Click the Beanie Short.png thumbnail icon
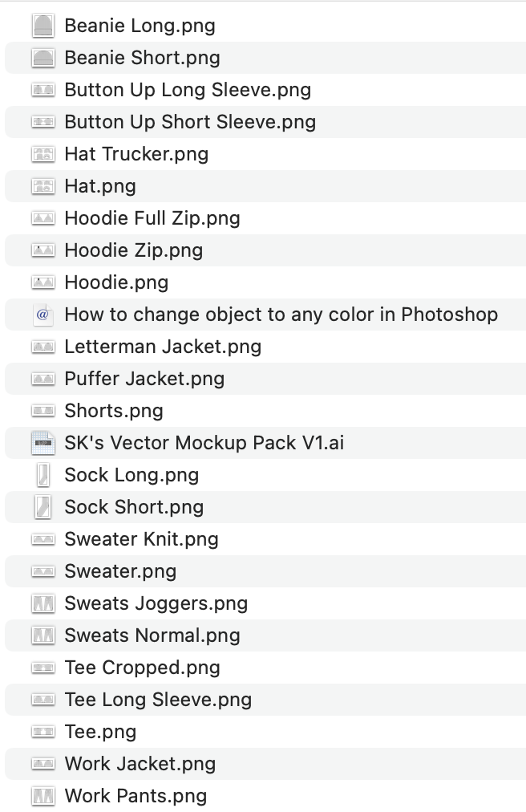This screenshot has height=812, width=526. pyautogui.click(x=42, y=58)
